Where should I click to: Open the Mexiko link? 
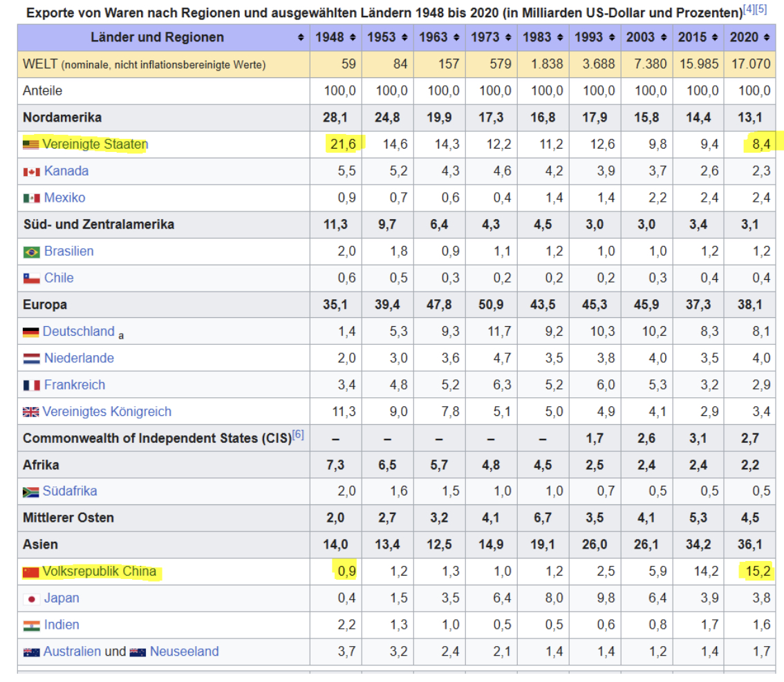coord(64,198)
